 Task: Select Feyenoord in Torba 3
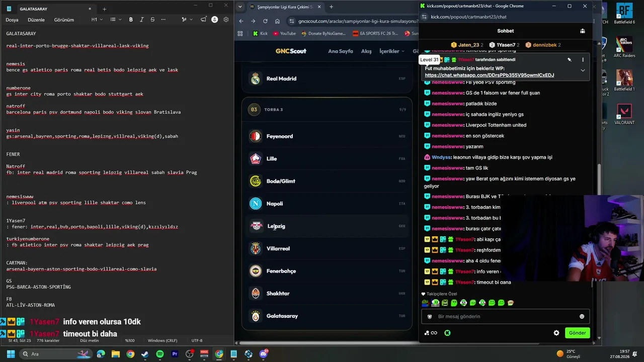tap(327, 136)
